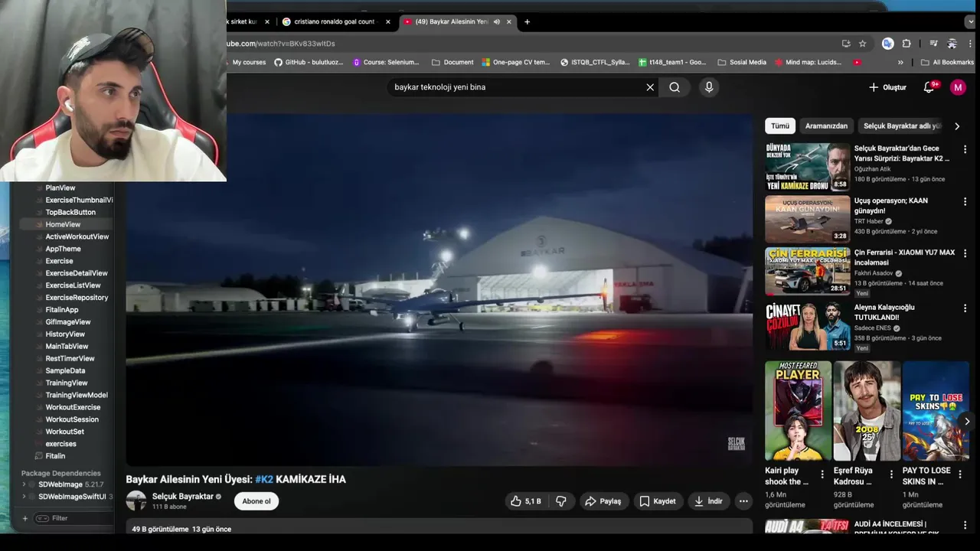Open All Bookmarks folder
980x551 pixels.
coord(947,62)
